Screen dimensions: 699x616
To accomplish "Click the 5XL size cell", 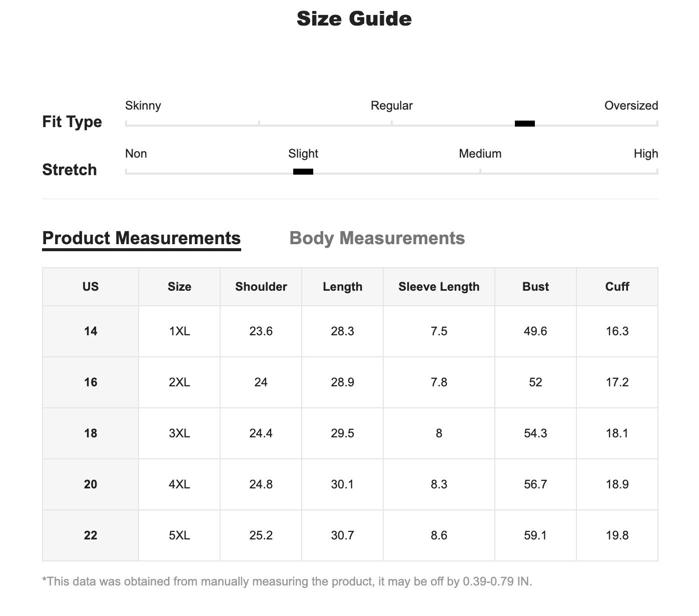I will click(179, 535).
